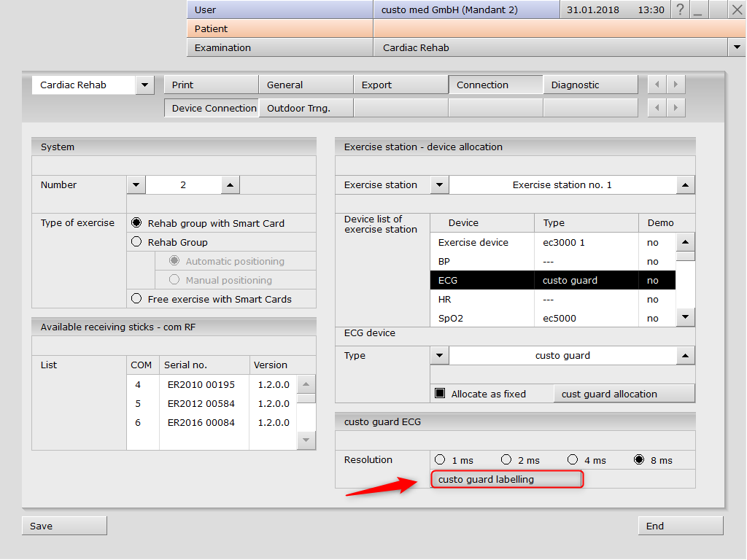Decrease the system Number value
Screen dimensions: 747x560
(x=136, y=184)
